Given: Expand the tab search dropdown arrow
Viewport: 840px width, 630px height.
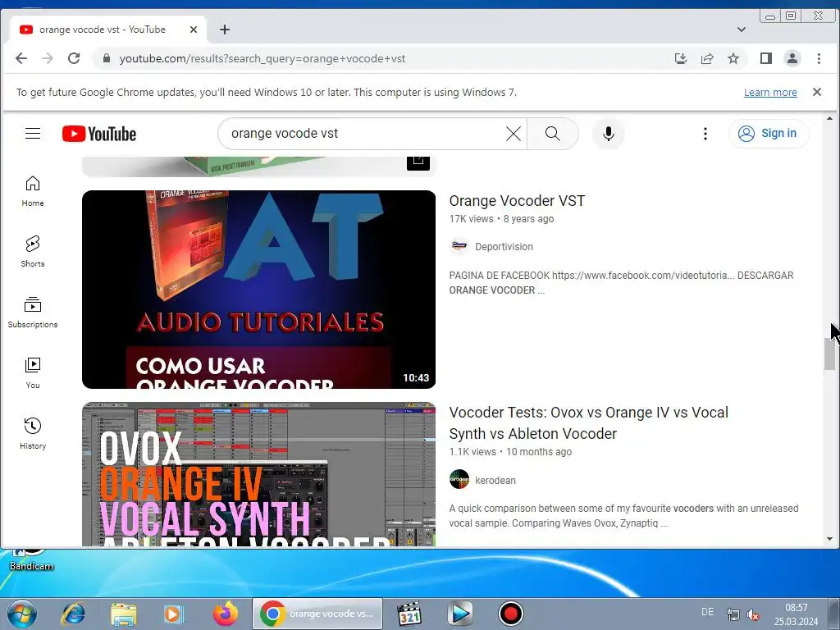Looking at the screenshot, I should (x=742, y=30).
